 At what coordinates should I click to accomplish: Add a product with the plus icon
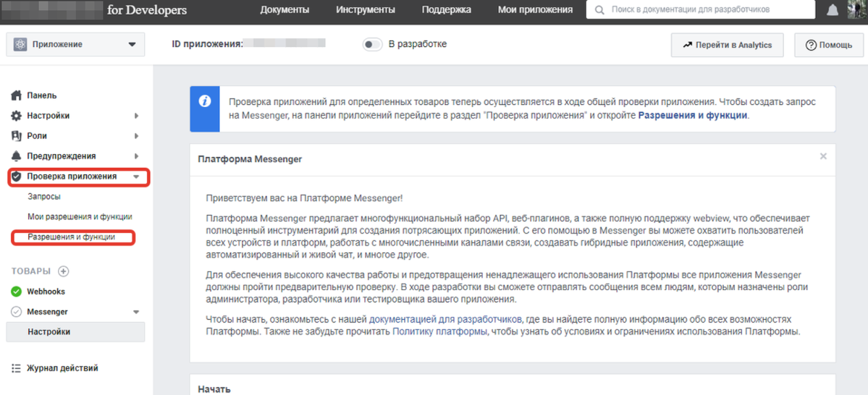(x=63, y=271)
